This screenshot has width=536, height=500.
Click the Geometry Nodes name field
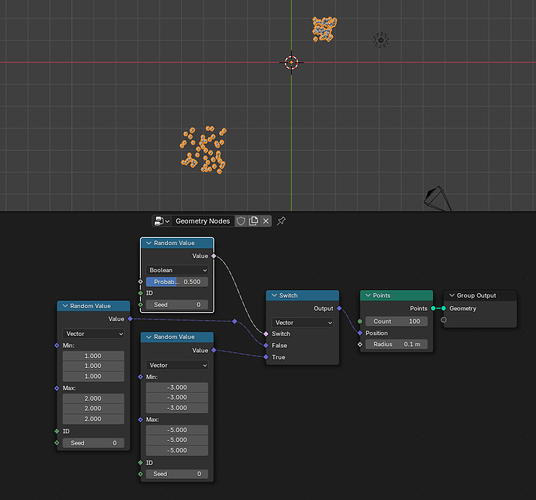pos(203,221)
